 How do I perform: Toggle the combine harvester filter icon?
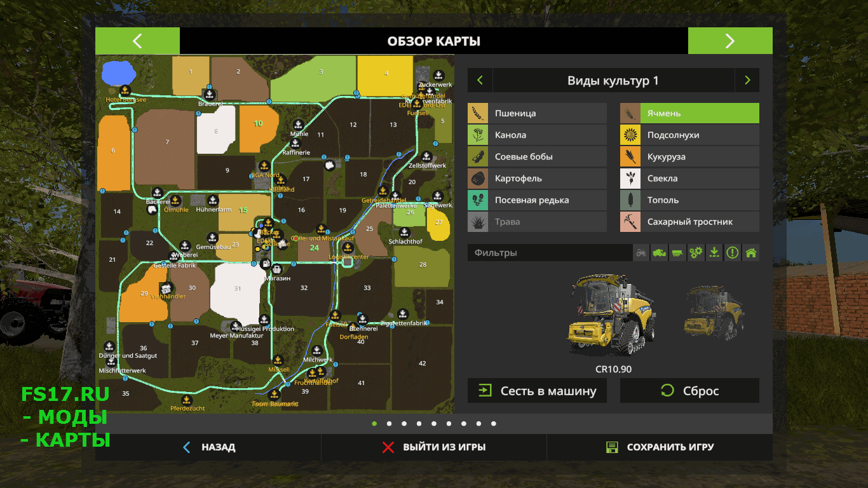660,252
